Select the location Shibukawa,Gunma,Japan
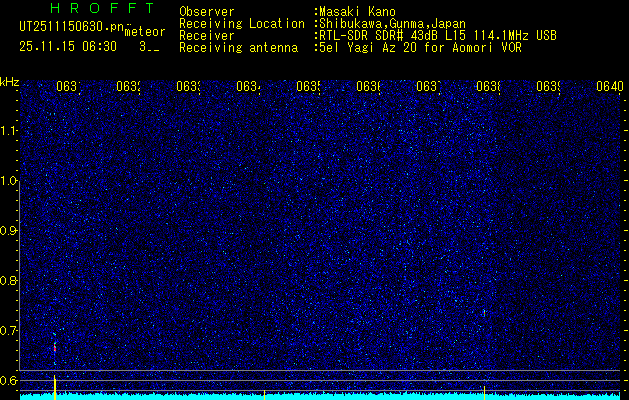This screenshot has height=400, width=629. [392, 24]
